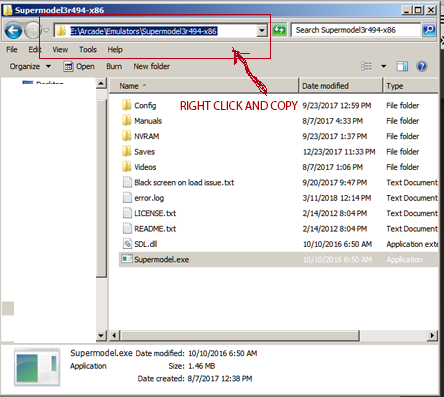Open the Edit menu

(35, 50)
